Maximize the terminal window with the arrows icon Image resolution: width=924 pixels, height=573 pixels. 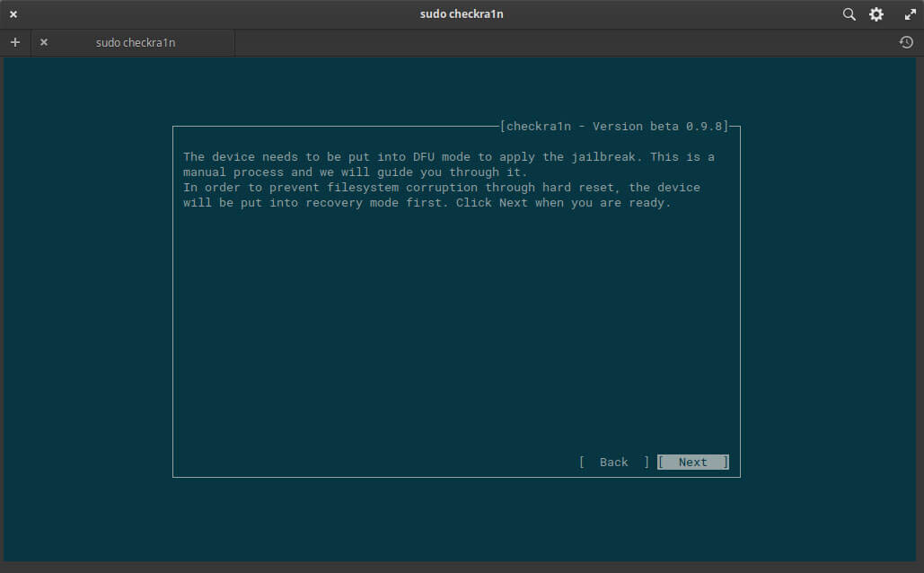(910, 14)
